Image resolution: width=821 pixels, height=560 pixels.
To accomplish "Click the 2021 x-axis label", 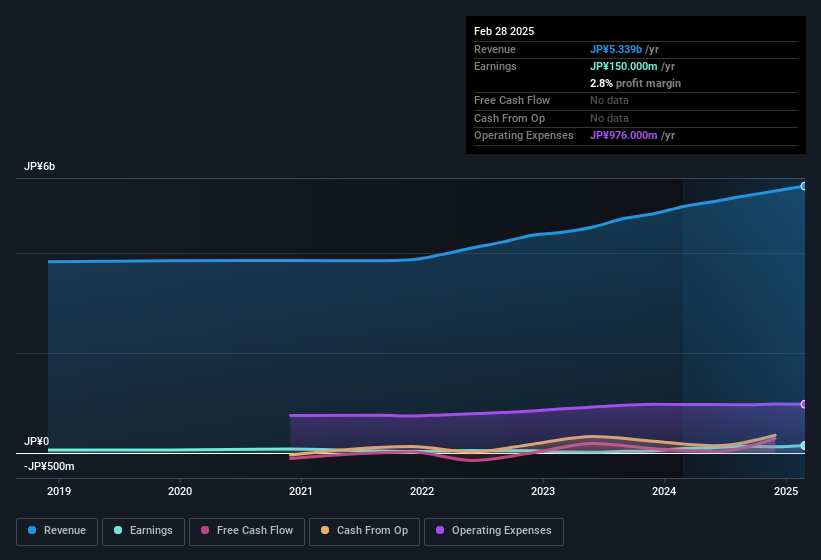I will click(301, 491).
